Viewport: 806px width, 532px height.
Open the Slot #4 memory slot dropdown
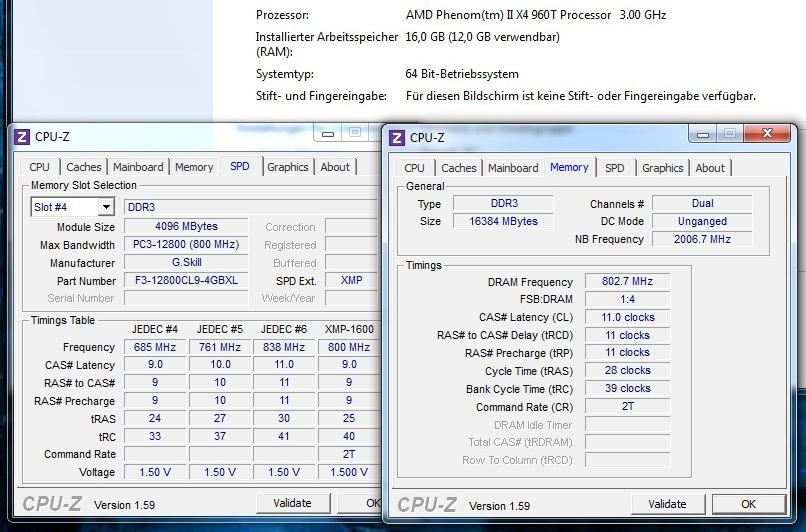106,207
